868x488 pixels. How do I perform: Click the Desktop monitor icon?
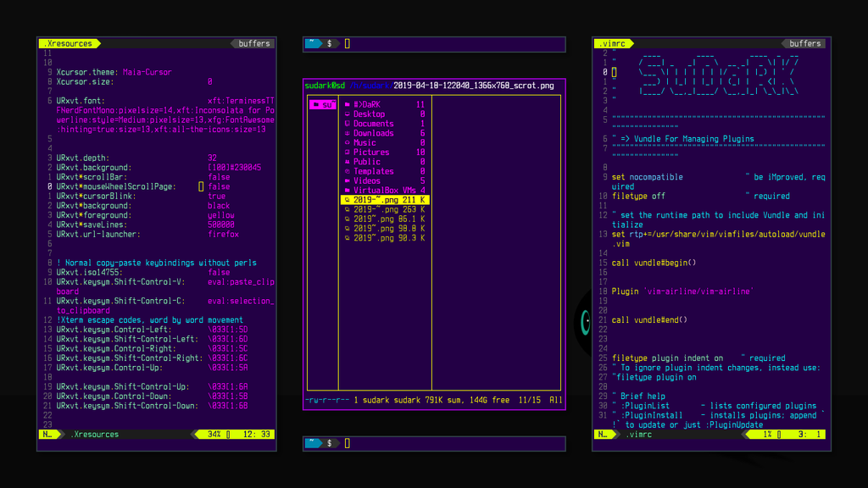click(348, 114)
